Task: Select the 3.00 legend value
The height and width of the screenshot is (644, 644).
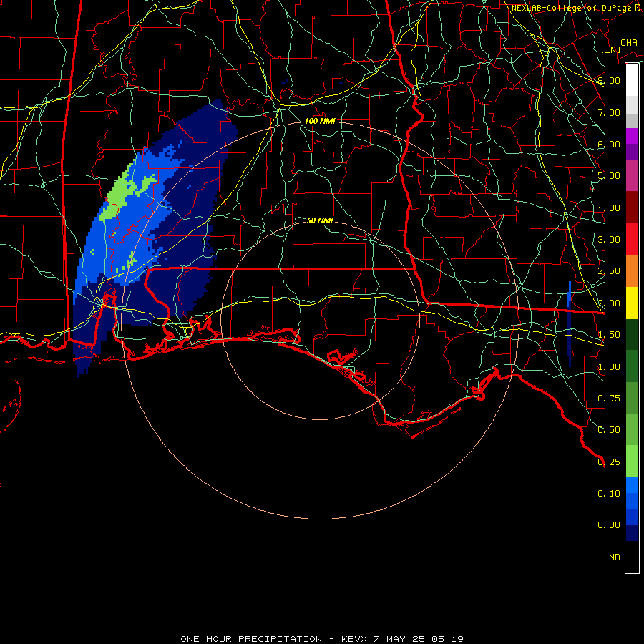Action: 609,240
